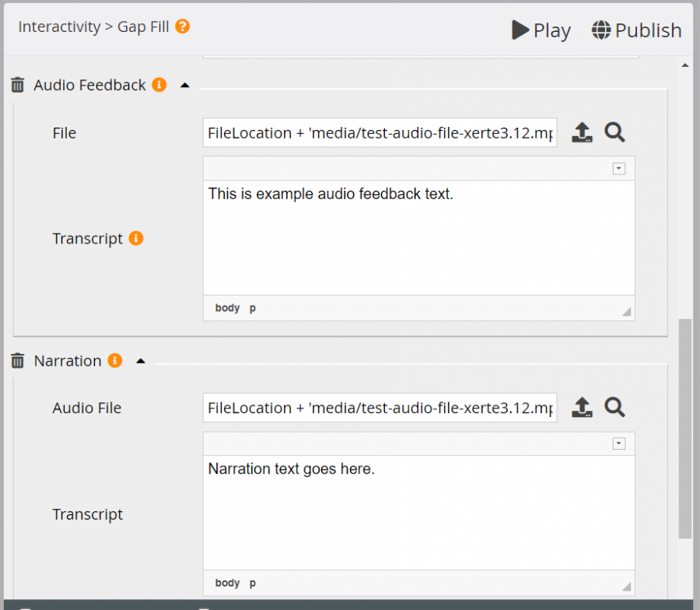
Task: Delete the Audio Feedback section via trash icon
Action: click(x=16, y=85)
